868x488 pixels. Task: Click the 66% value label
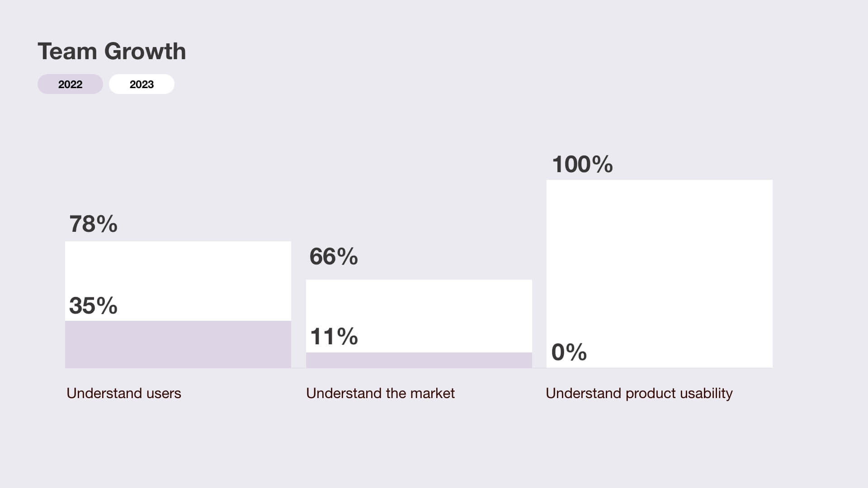coord(334,257)
